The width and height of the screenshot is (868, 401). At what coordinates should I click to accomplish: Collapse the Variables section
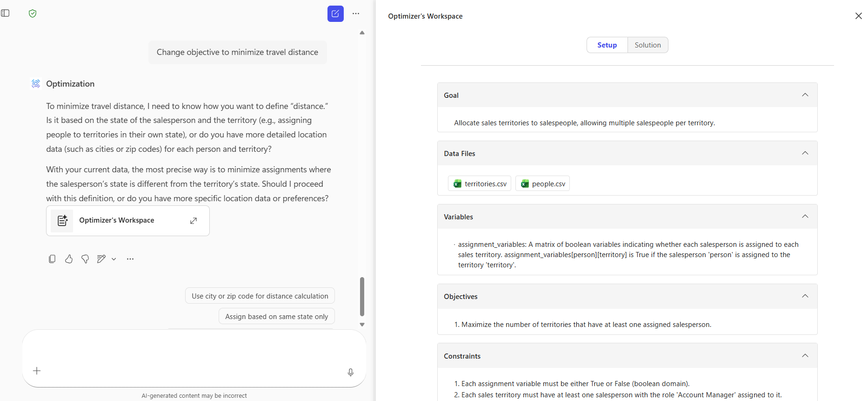pos(805,217)
